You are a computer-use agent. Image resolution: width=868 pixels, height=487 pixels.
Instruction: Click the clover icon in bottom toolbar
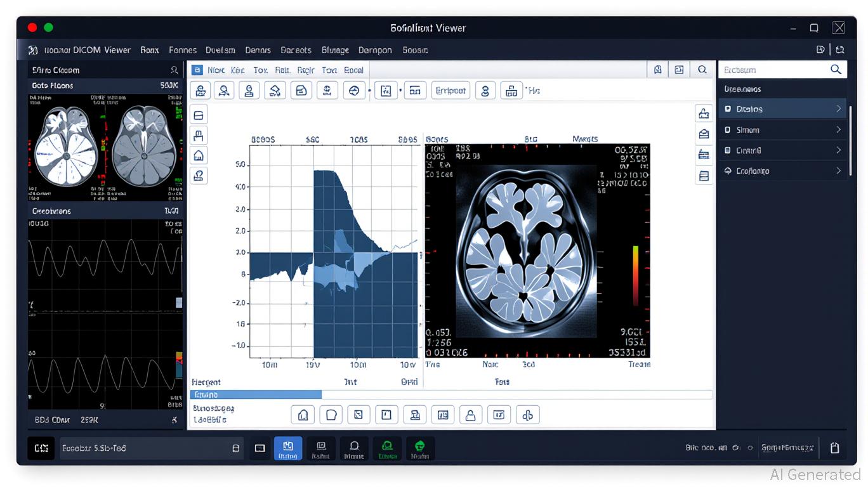(x=527, y=415)
